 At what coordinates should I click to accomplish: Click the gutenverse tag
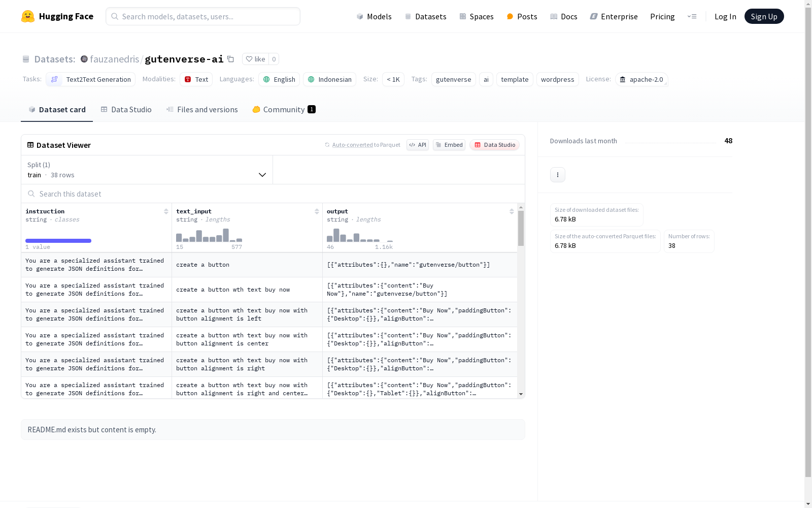(454, 79)
